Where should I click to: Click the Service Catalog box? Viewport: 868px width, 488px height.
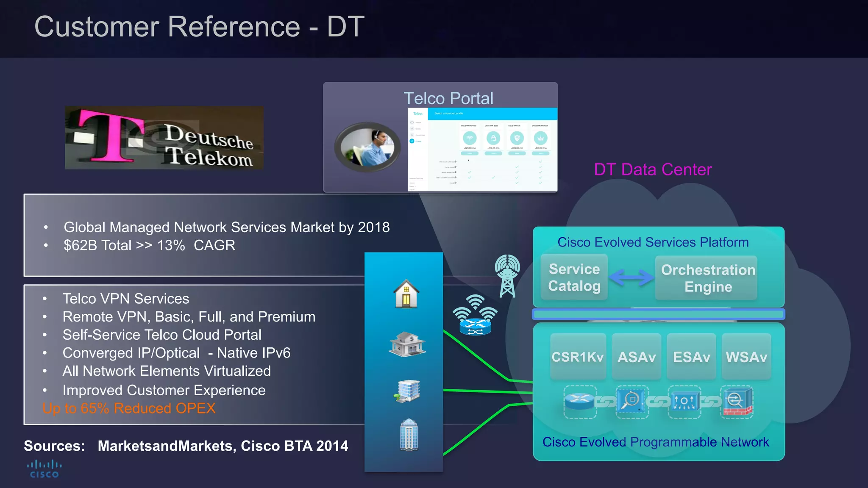pos(574,277)
